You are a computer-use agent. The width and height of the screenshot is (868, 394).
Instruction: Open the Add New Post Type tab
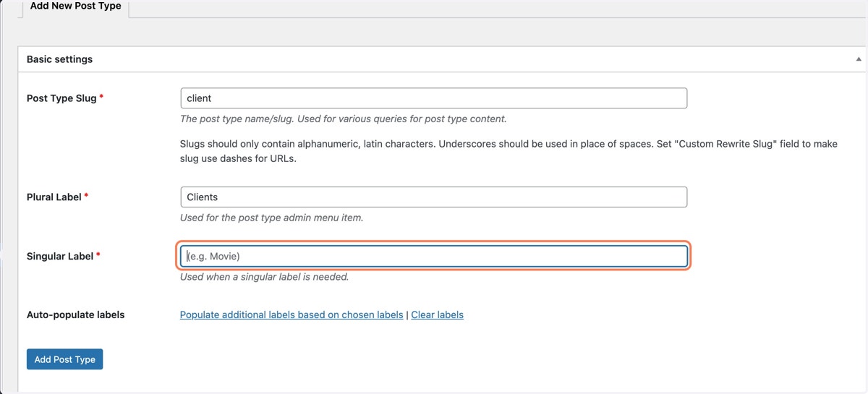tap(75, 7)
